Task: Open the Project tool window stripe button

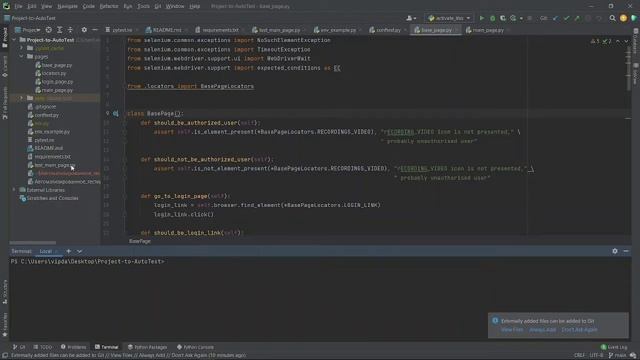Action: point(4,38)
